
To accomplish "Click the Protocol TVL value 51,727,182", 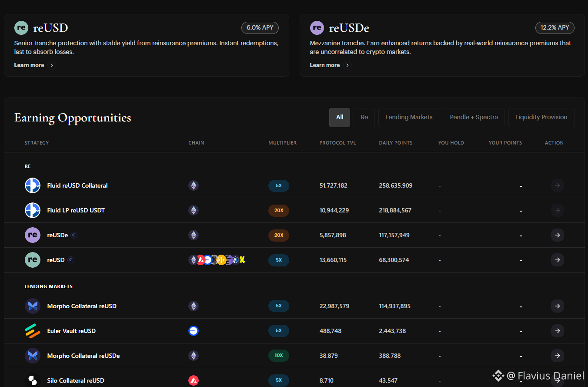I will (x=334, y=185).
